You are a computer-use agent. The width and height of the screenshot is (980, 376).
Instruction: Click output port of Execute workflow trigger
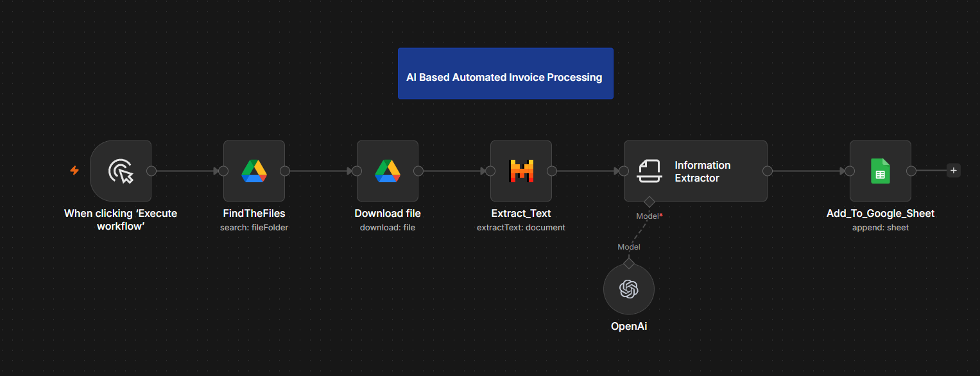coord(151,171)
